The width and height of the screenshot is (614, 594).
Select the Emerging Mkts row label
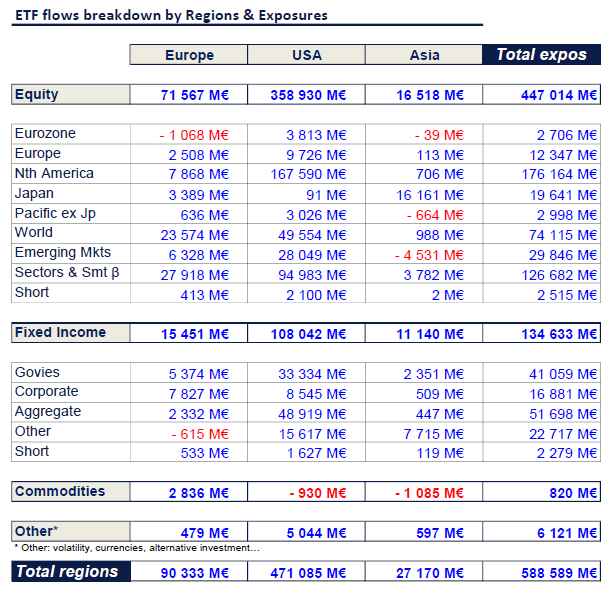[63, 253]
